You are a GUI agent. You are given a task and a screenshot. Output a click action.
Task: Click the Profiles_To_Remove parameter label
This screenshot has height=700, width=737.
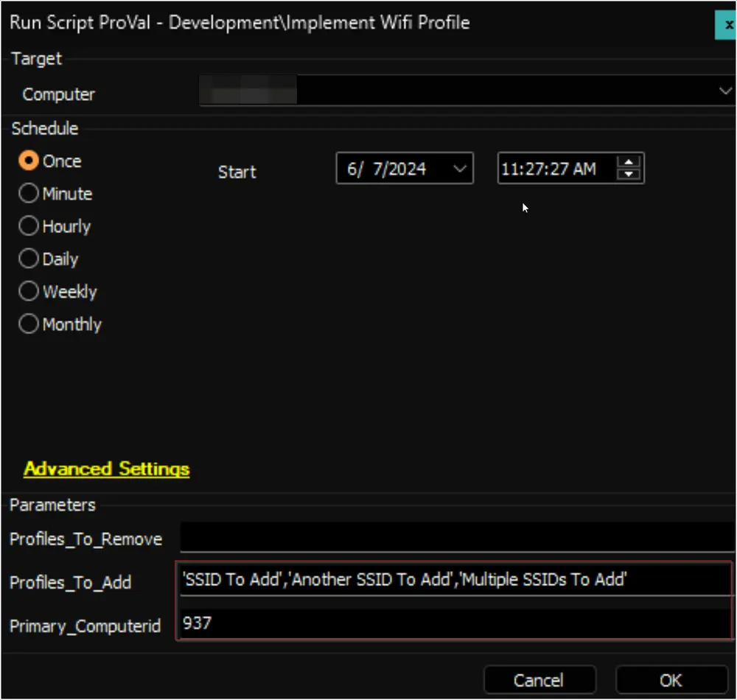point(85,539)
